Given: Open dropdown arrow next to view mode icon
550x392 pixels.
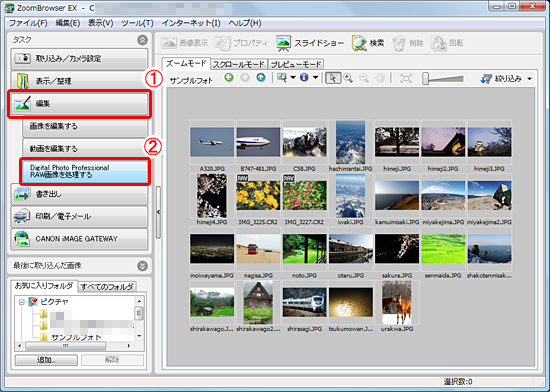Looking at the screenshot, I should click(x=293, y=77).
